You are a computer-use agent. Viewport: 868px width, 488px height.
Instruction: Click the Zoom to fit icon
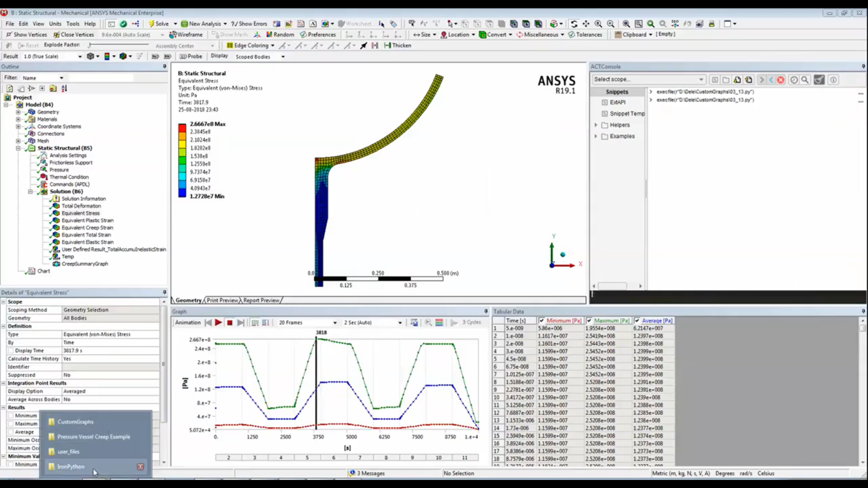point(626,24)
